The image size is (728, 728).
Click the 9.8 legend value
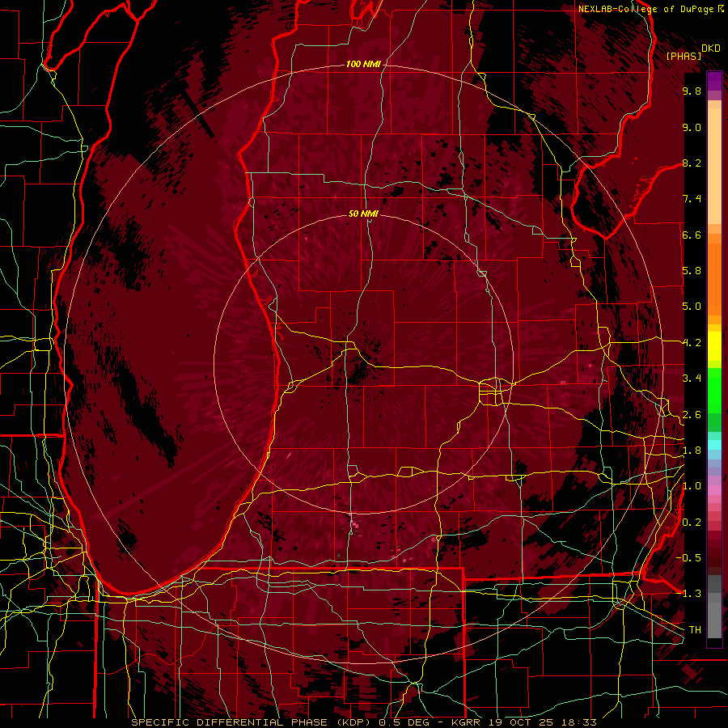pyautogui.click(x=692, y=91)
